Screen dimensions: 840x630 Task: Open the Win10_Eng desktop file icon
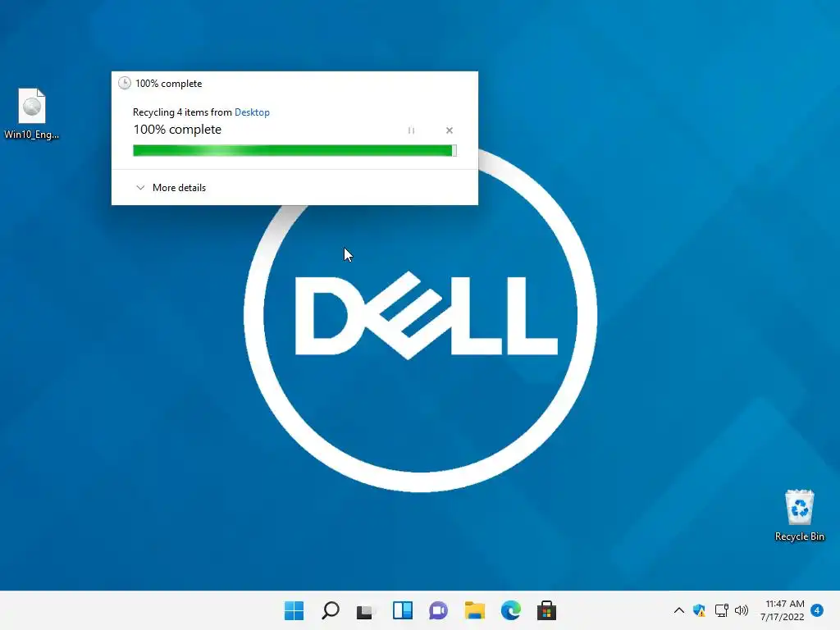32,113
